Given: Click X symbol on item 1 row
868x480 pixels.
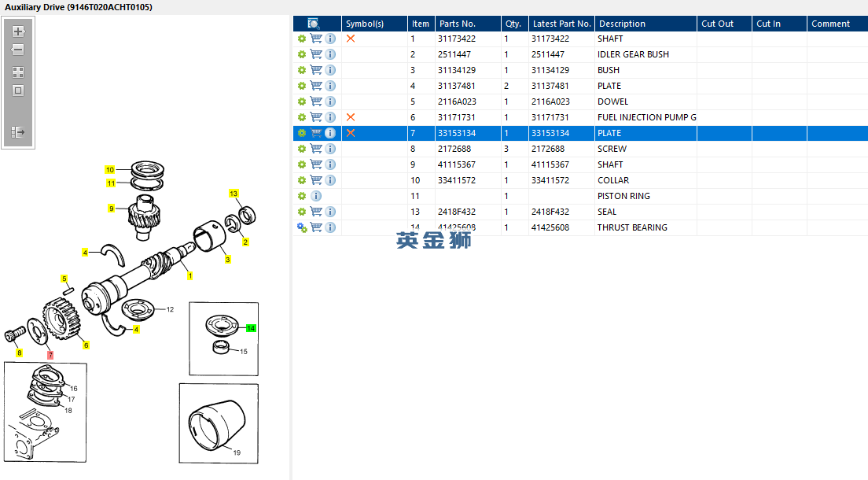Looking at the screenshot, I should [x=351, y=39].
